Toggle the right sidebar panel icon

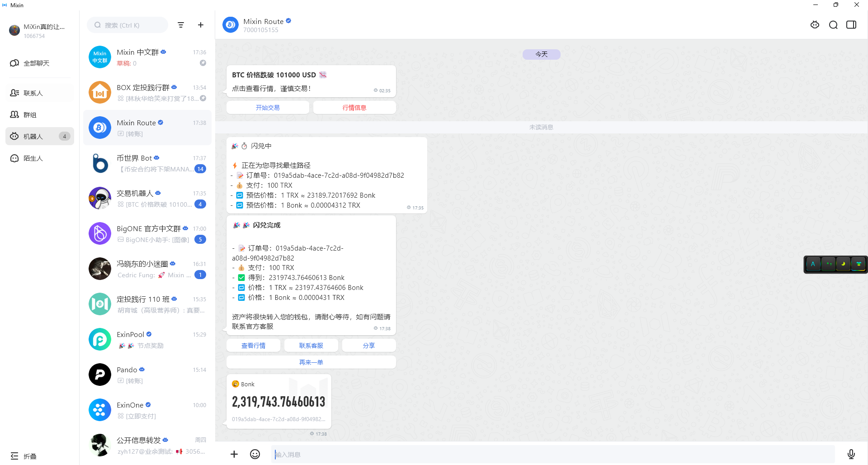click(851, 25)
